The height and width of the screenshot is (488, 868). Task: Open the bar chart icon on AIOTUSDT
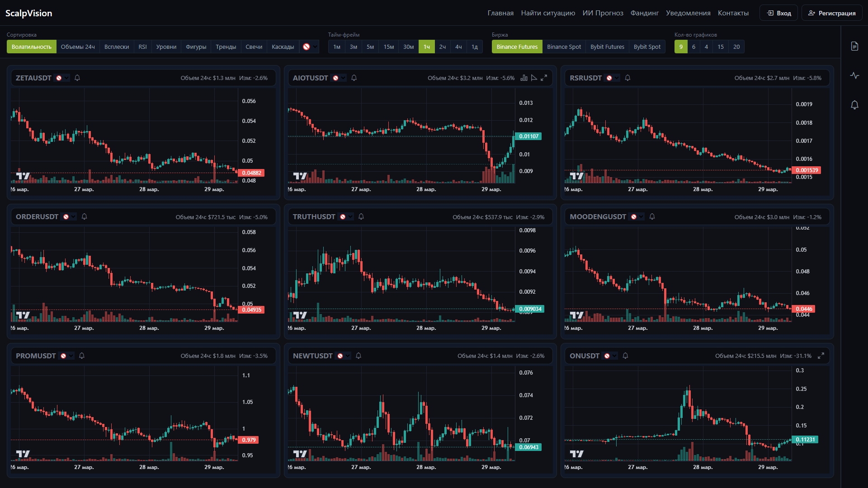click(x=524, y=78)
